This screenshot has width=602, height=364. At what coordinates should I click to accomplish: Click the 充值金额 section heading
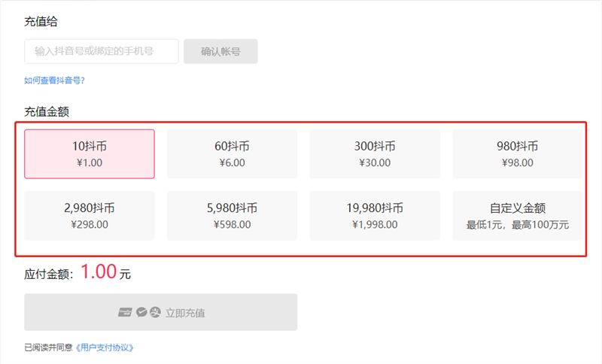[47, 111]
